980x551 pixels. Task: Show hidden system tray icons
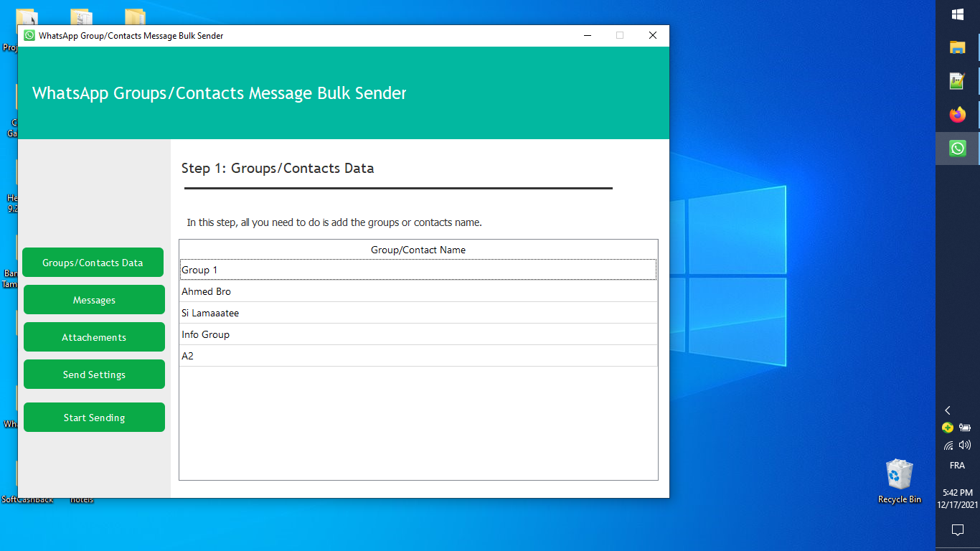(948, 410)
